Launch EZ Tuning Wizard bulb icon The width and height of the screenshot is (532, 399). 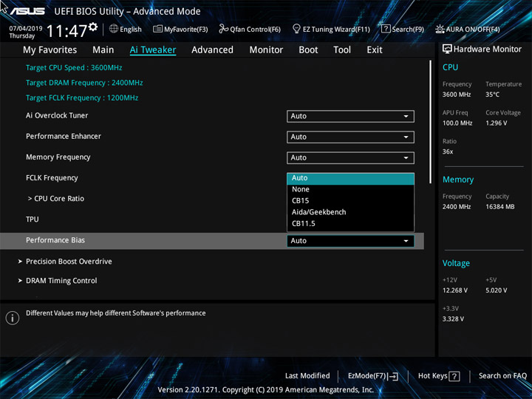click(296, 29)
